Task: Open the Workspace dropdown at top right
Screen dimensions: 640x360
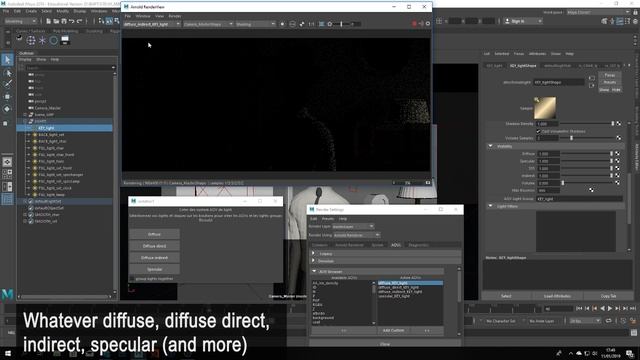Action: click(598, 12)
